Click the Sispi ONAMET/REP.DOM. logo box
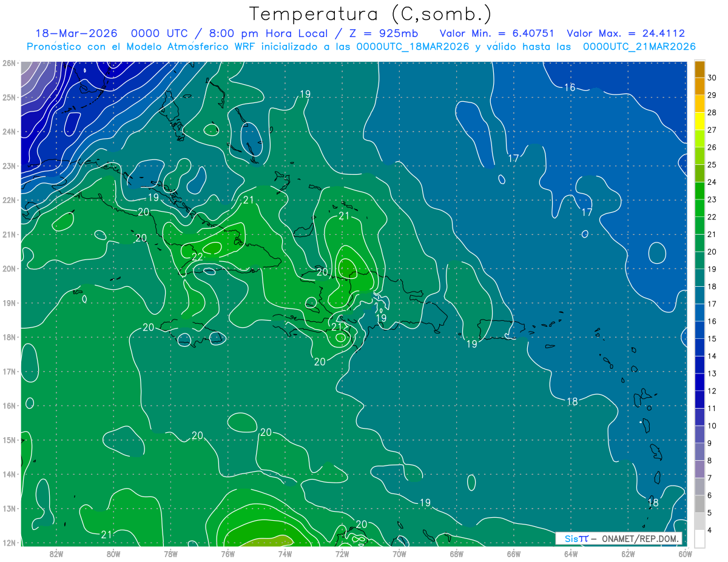Image resolution: width=728 pixels, height=562 pixels. pos(619,538)
